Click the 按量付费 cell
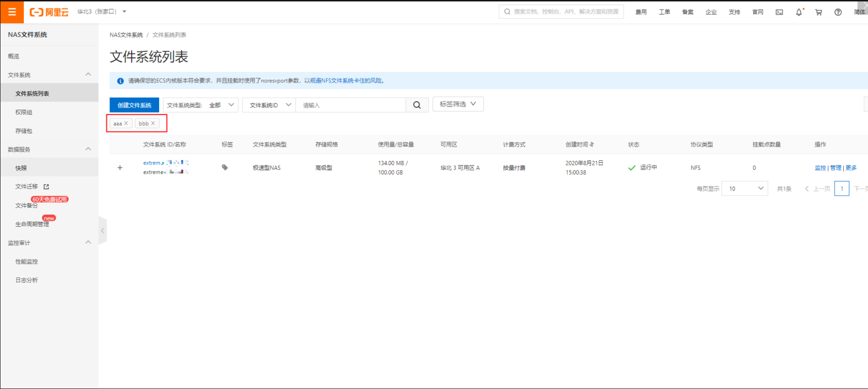The image size is (868, 389). [x=514, y=168]
